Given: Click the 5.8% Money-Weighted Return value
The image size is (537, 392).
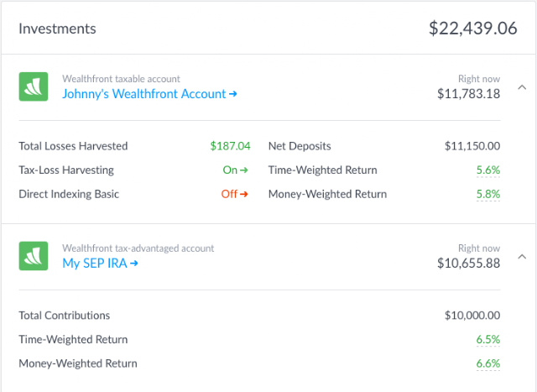Looking at the screenshot, I should [x=487, y=195].
